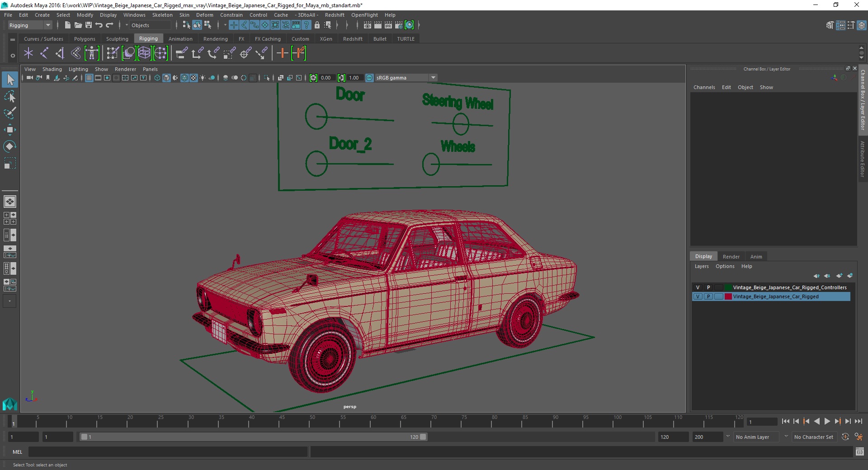Open the layer editor Options menu
This screenshot has height=470, width=868.
click(x=725, y=266)
